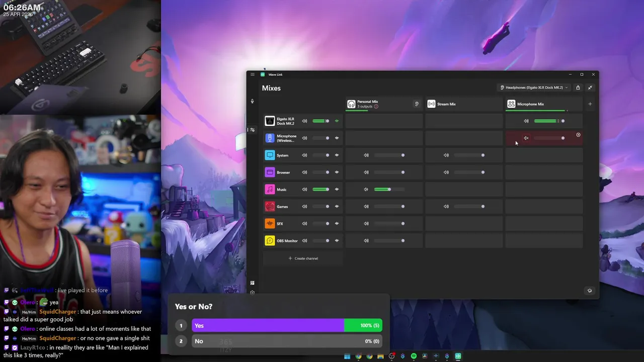
Task: Unmute Microphone in the Microphone Mix
Action: [x=526, y=138]
